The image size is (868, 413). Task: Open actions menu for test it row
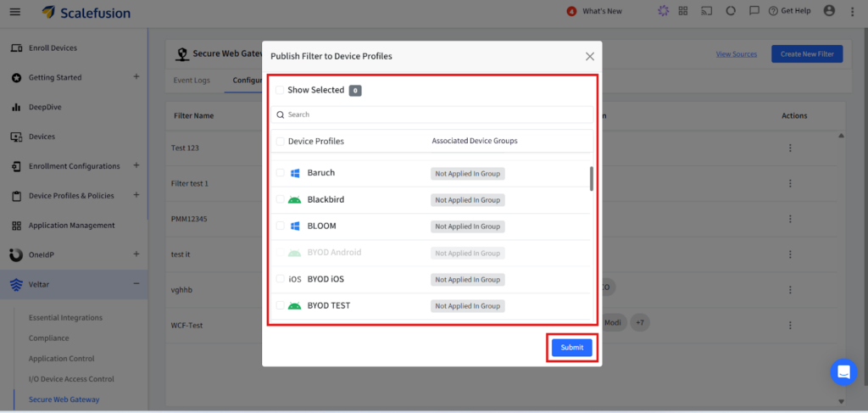791,254
